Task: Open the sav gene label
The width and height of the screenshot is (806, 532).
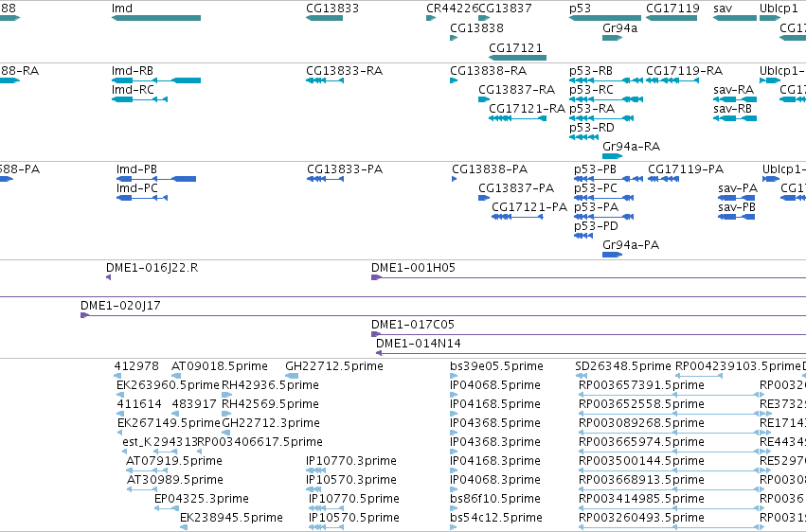Action: pyautogui.click(x=723, y=9)
